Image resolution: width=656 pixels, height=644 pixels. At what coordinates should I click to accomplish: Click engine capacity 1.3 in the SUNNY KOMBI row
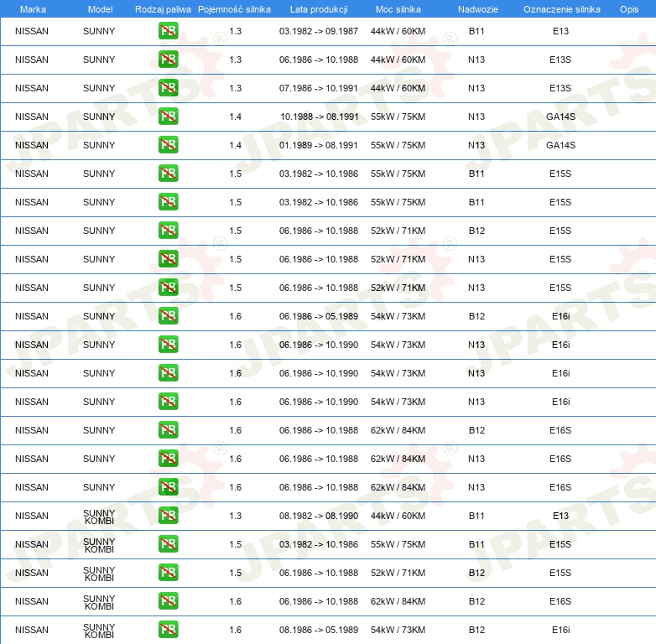pos(235,516)
